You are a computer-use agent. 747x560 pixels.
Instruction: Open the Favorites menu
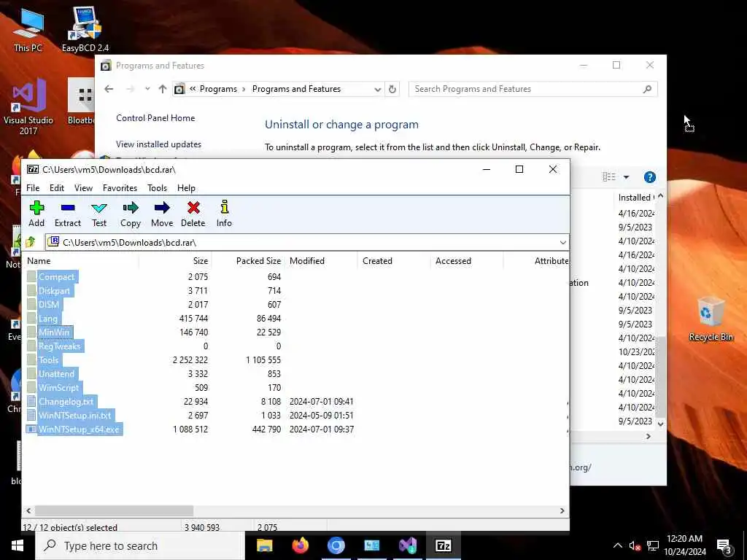click(120, 188)
